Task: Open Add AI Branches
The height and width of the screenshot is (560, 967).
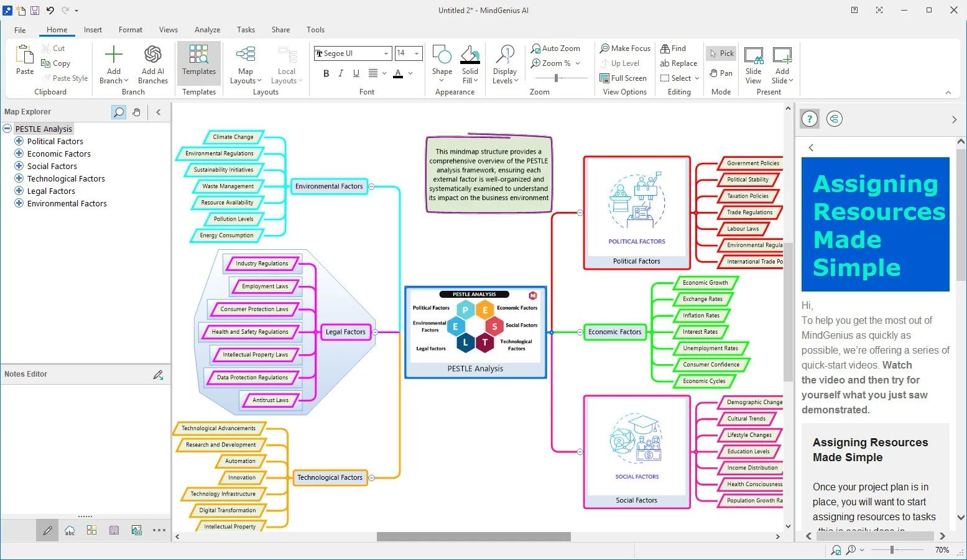Action: pos(152,64)
